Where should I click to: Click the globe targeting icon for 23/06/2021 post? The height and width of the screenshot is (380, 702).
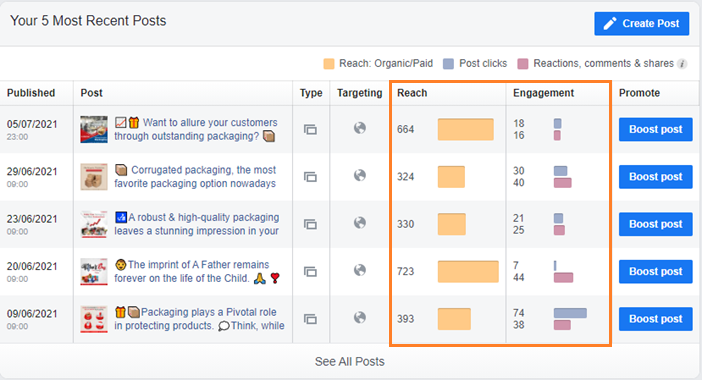point(360,223)
